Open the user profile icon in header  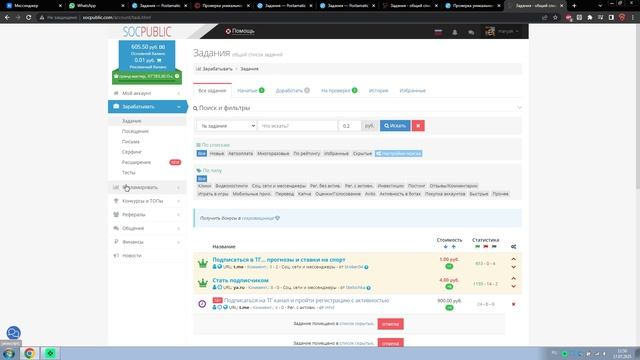tap(455, 32)
